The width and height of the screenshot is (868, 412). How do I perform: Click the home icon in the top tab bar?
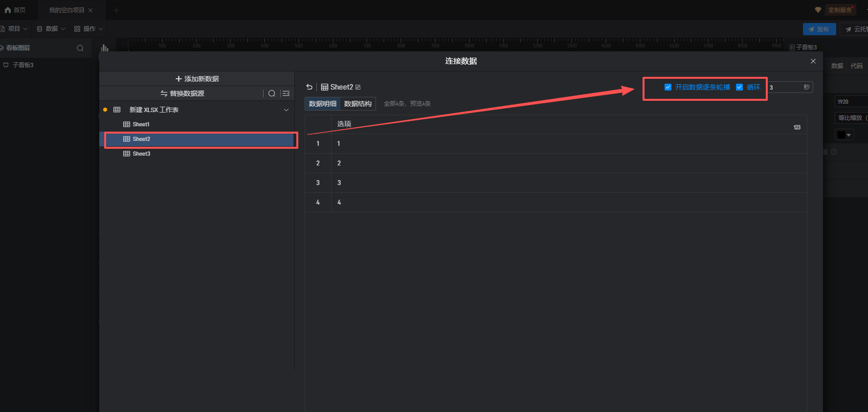coord(8,10)
